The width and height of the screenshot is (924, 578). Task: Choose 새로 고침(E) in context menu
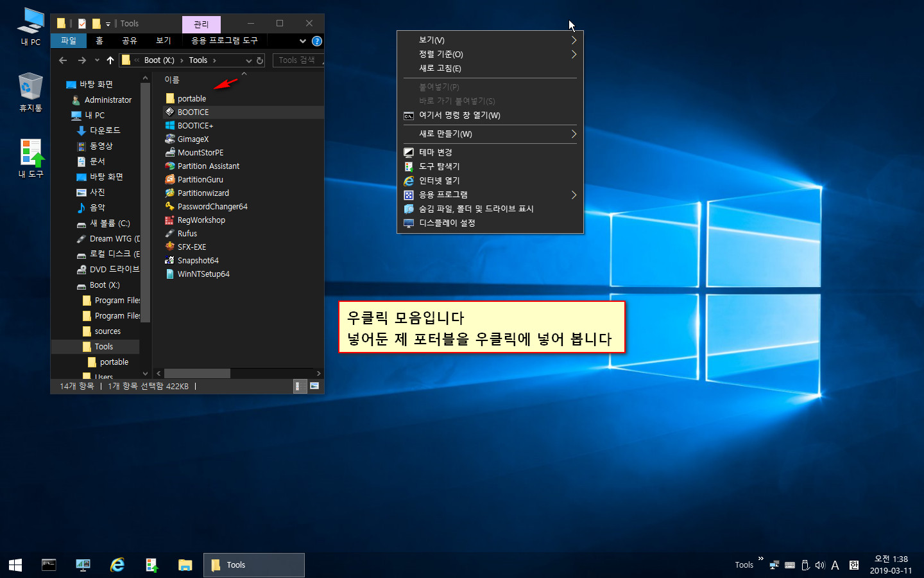pos(490,68)
